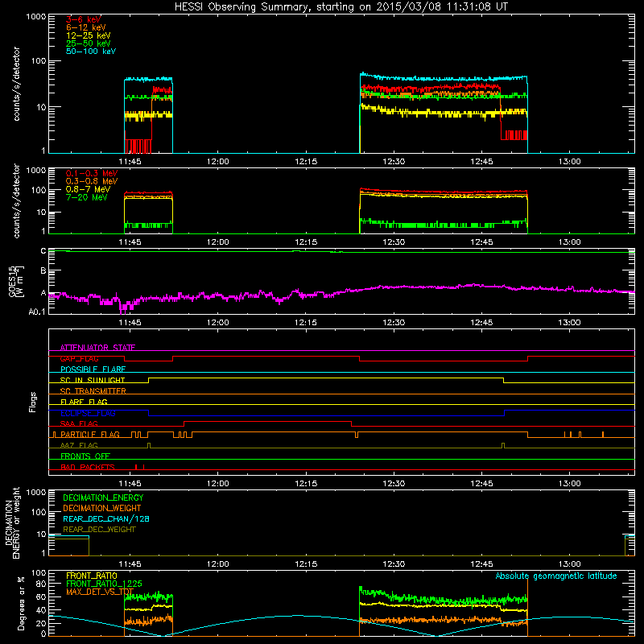Screen dimensions: 644x644
Task: Click the GAP_FLAG label
Action: click(x=79, y=358)
